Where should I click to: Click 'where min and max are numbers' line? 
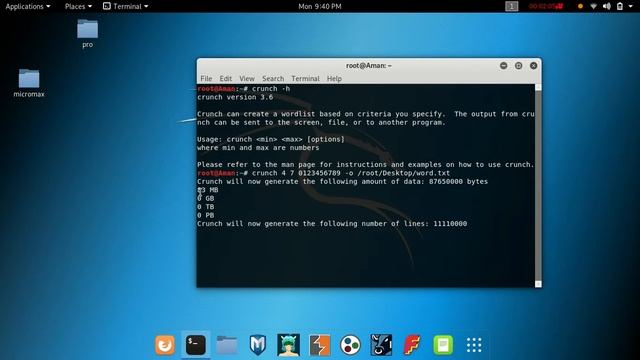[258, 148]
